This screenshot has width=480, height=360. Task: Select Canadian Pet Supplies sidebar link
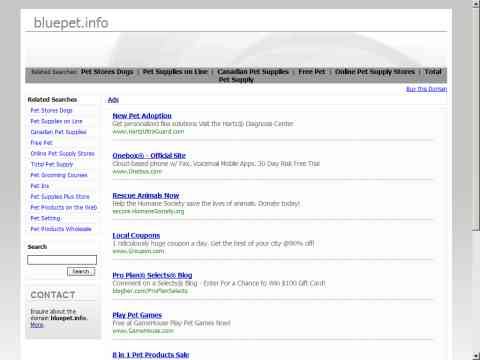[x=58, y=132]
